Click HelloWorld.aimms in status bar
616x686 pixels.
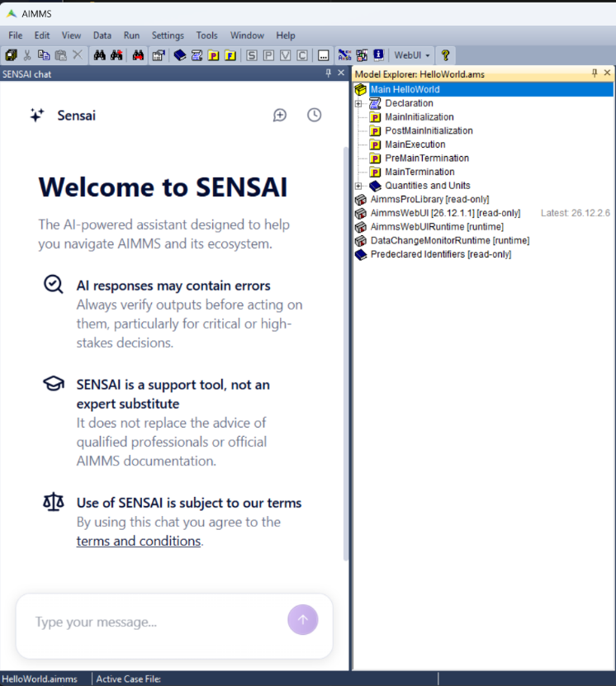[40, 679]
